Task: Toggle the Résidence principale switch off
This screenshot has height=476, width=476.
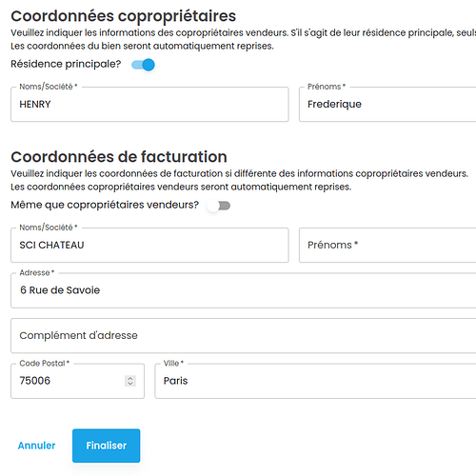Action: click(143, 65)
